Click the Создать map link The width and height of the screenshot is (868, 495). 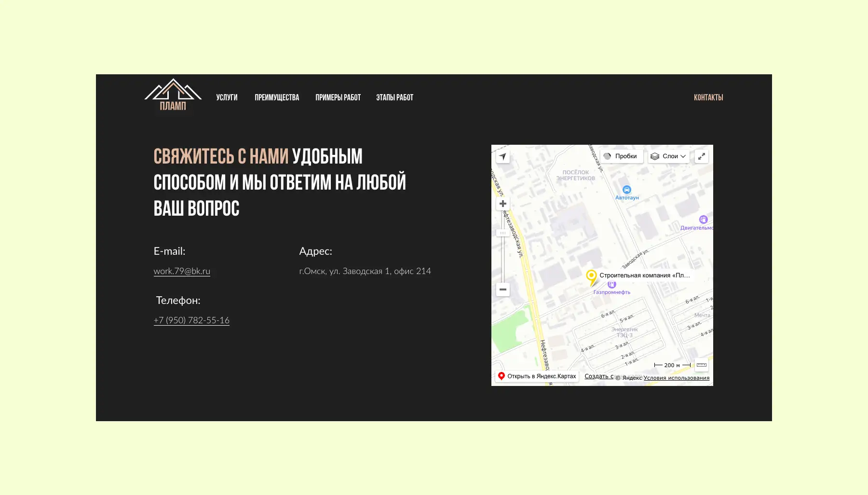point(598,376)
